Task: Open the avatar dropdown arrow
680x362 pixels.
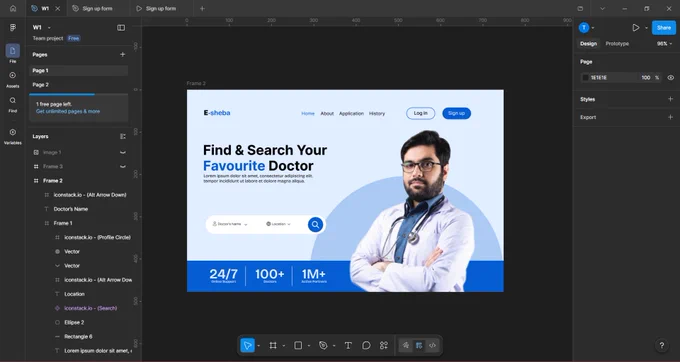Action: 593,28
